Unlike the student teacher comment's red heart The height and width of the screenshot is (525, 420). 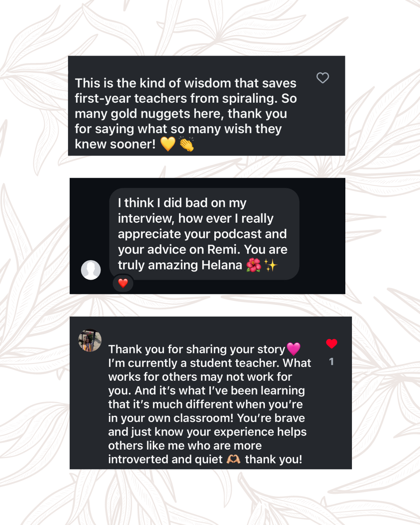(x=331, y=343)
